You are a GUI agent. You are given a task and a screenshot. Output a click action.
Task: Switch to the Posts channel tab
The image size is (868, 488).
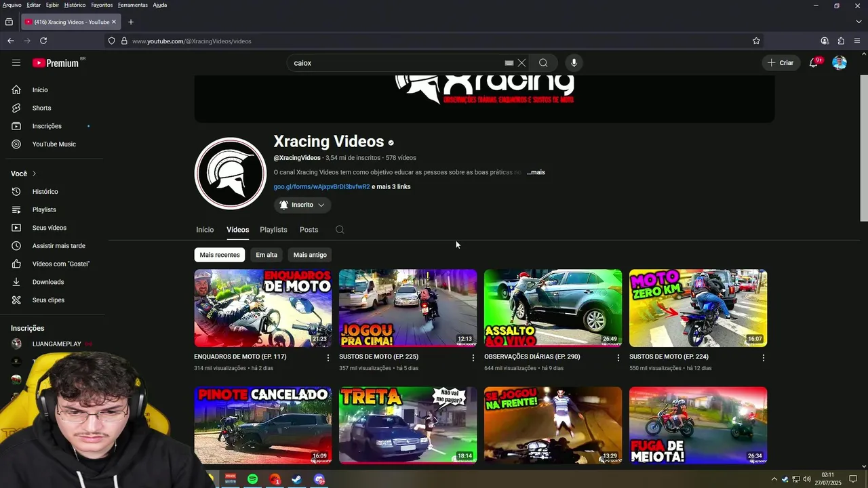(309, 230)
